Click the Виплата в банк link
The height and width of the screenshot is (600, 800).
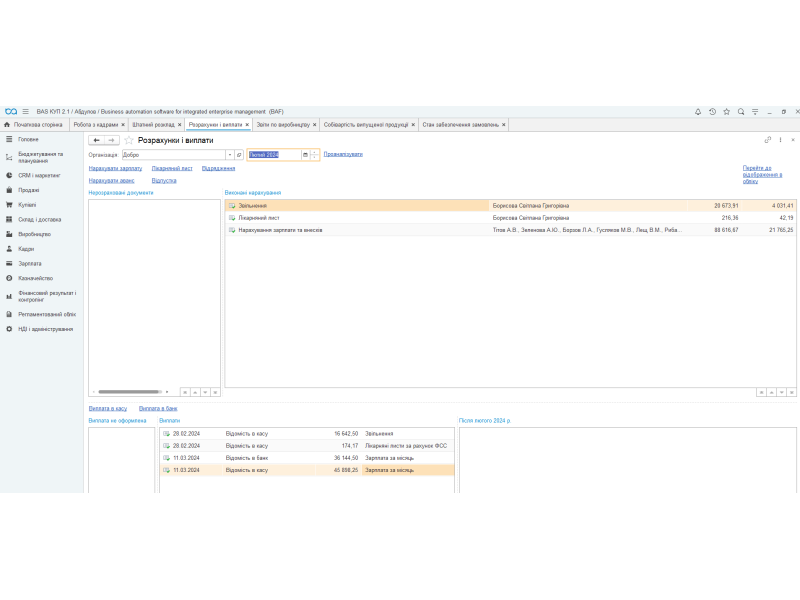click(x=158, y=409)
